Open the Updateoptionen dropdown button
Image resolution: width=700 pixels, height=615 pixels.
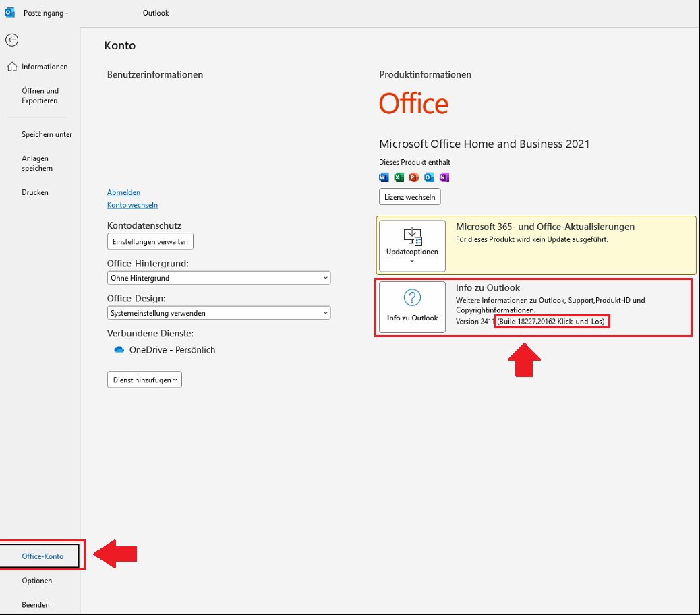(x=412, y=246)
